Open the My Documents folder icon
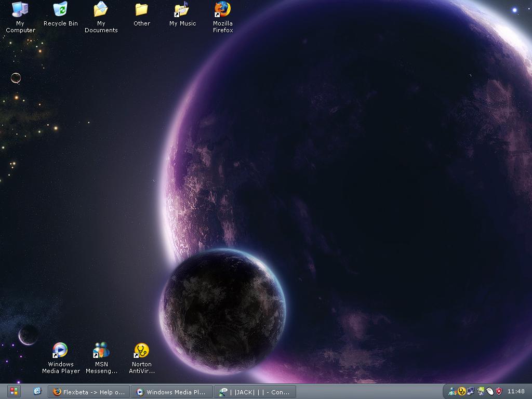This screenshot has width=532, height=399. pos(101,10)
